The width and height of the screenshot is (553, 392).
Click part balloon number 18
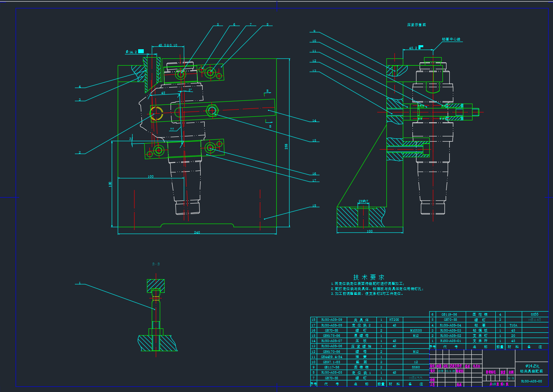tap(314, 206)
